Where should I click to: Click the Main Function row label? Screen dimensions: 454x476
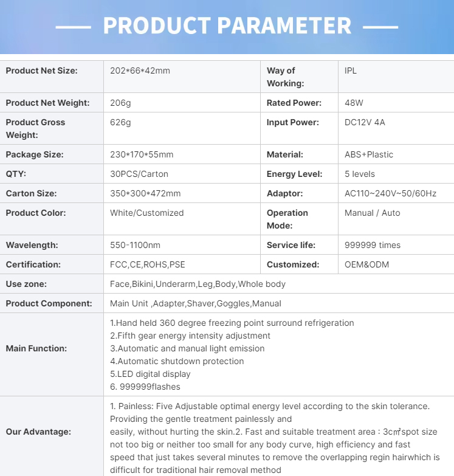click(36, 348)
